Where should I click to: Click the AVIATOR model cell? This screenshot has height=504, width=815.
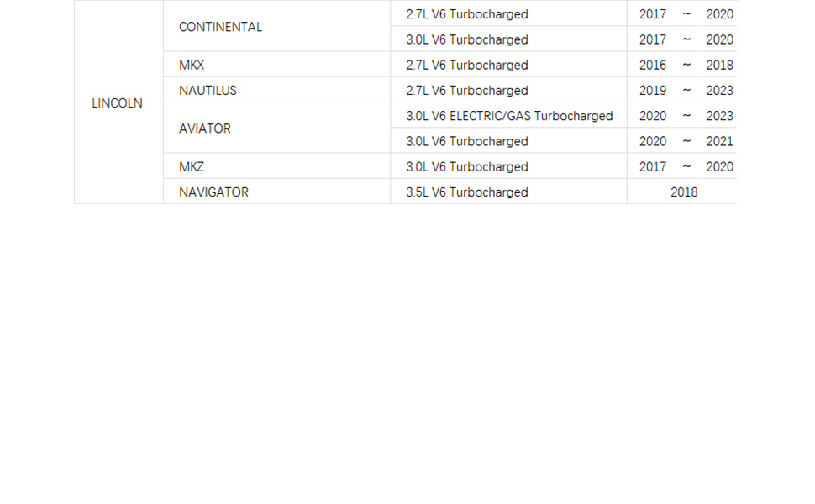coord(276,128)
